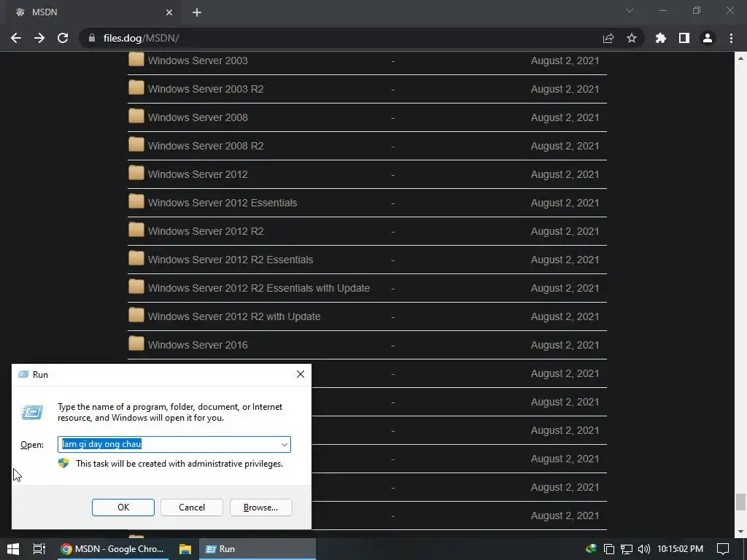Click the Run dialog title bar icon
The width and height of the screenshot is (747, 560).
23,374
